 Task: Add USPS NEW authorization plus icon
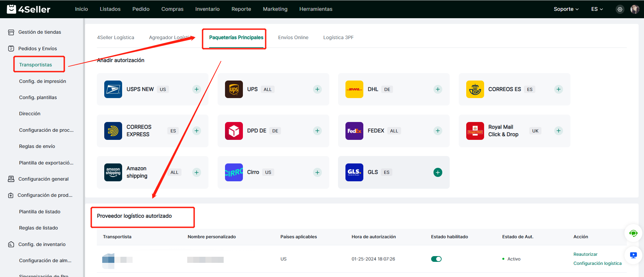tap(197, 89)
